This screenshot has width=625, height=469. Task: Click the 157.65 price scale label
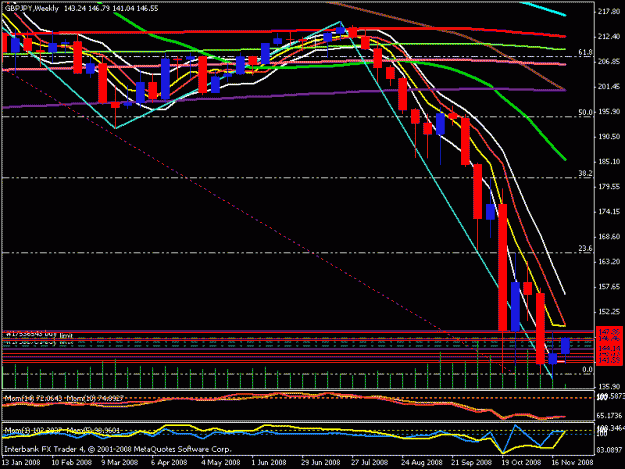coord(609,287)
